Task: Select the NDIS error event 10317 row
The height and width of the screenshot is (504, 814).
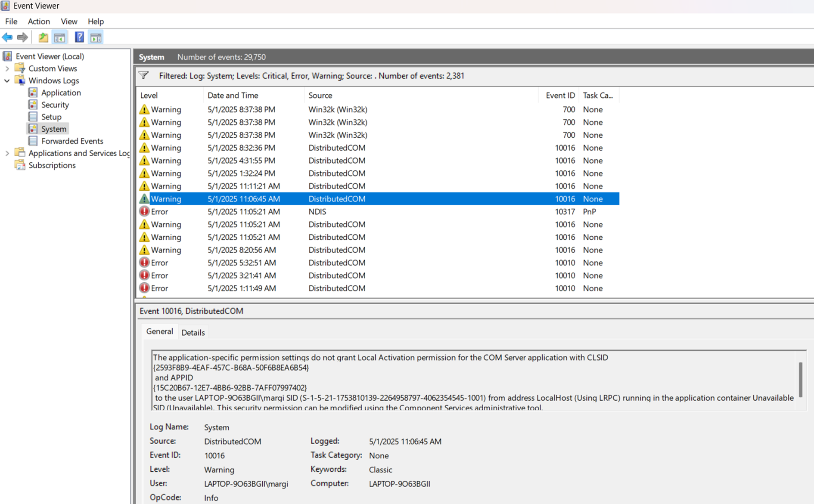Action: (317, 212)
